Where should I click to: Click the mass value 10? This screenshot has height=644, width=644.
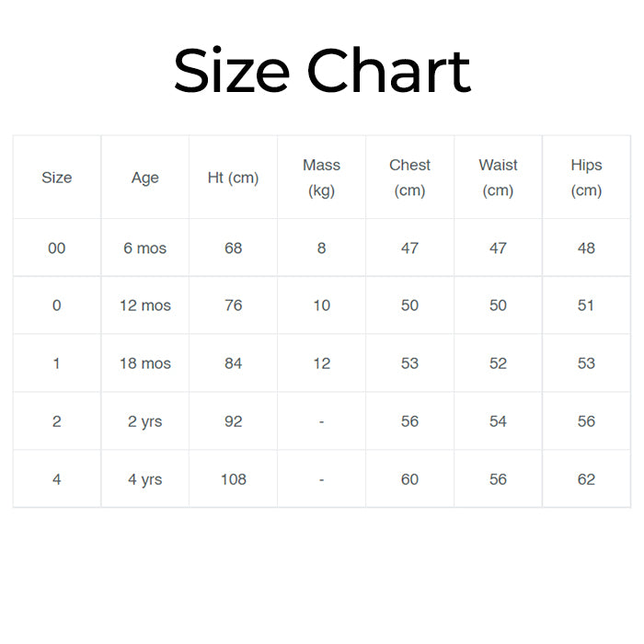321,305
